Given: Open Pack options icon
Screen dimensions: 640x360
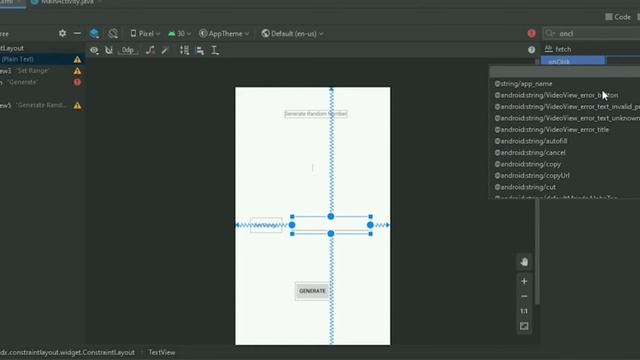Looking at the screenshot, I should pyautogui.click(x=184, y=50).
